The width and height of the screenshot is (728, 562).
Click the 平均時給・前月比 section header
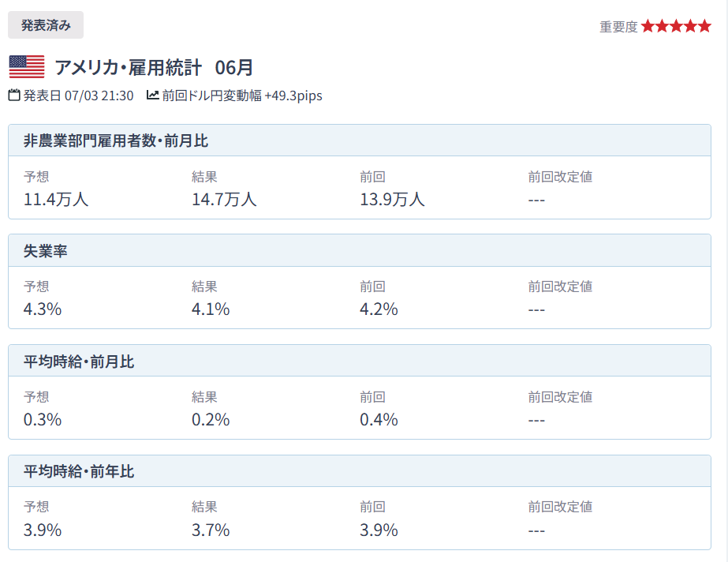point(79,362)
